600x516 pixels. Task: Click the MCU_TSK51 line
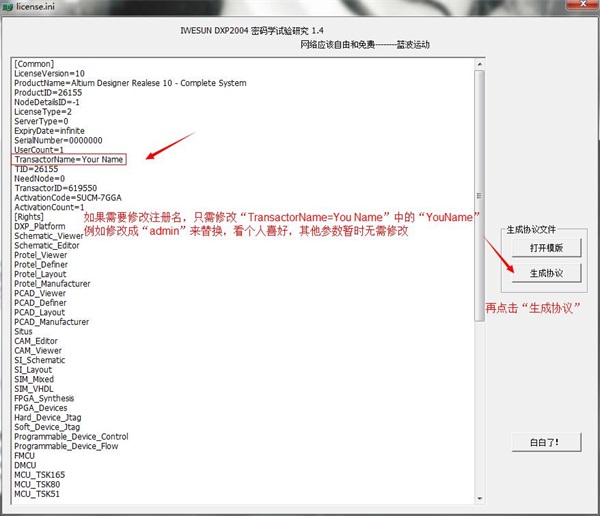(x=37, y=494)
